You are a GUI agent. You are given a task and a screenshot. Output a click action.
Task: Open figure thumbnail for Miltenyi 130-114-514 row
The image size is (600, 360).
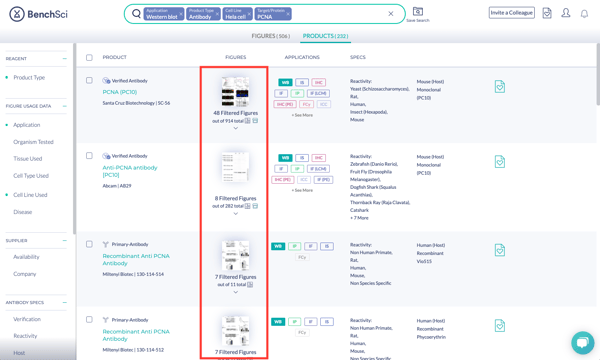click(235, 255)
